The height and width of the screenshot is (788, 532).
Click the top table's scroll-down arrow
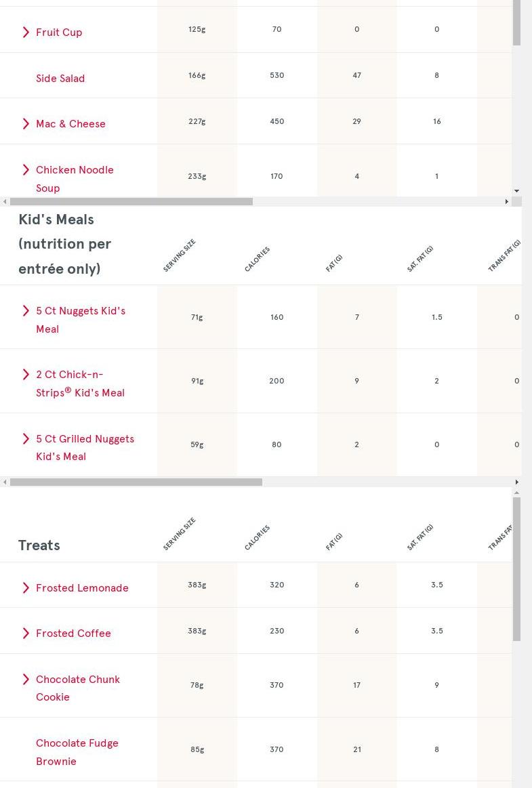516,192
